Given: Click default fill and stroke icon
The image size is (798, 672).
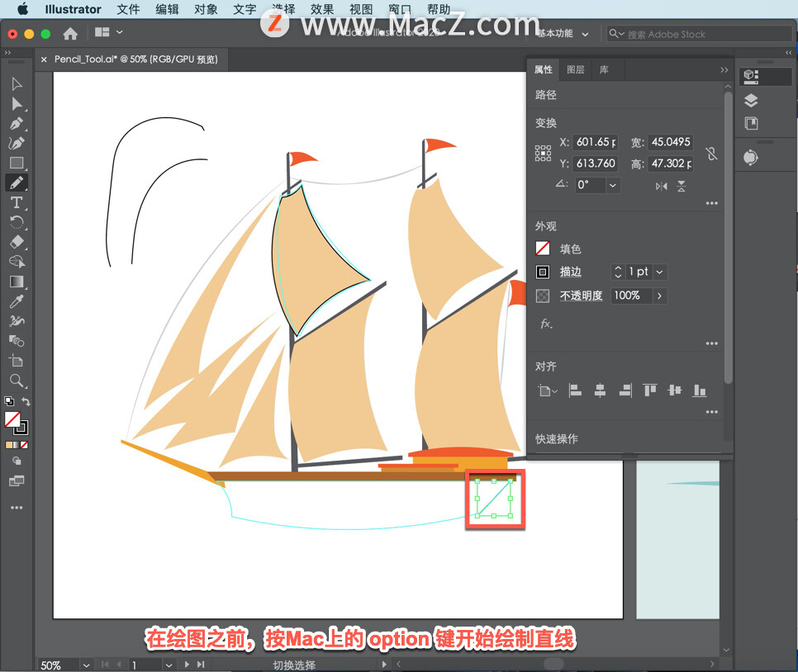Looking at the screenshot, I should pos(9,401).
